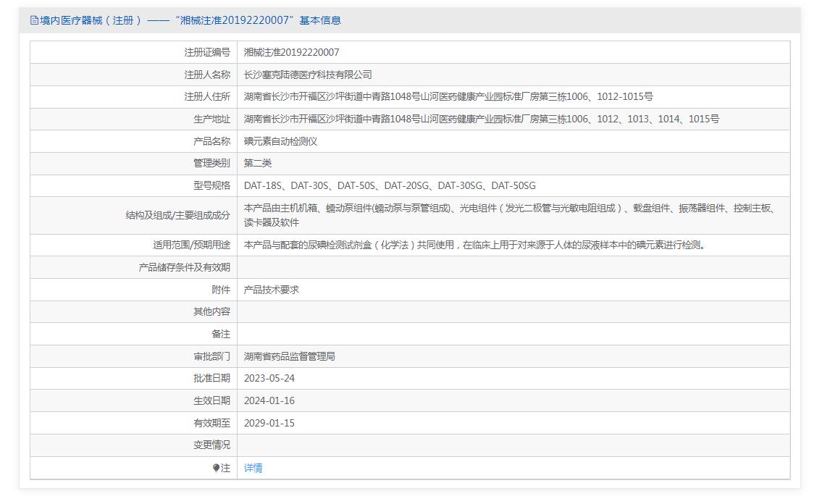Viewport: 822px width, 504px height.
Task: Select the attachment text 产品技术要求
Action: coord(272,290)
